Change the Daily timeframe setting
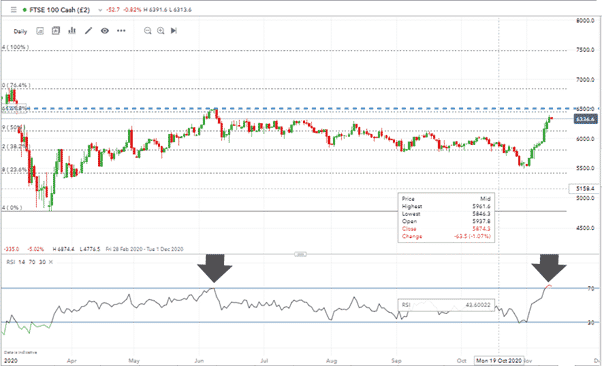 (20, 31)
